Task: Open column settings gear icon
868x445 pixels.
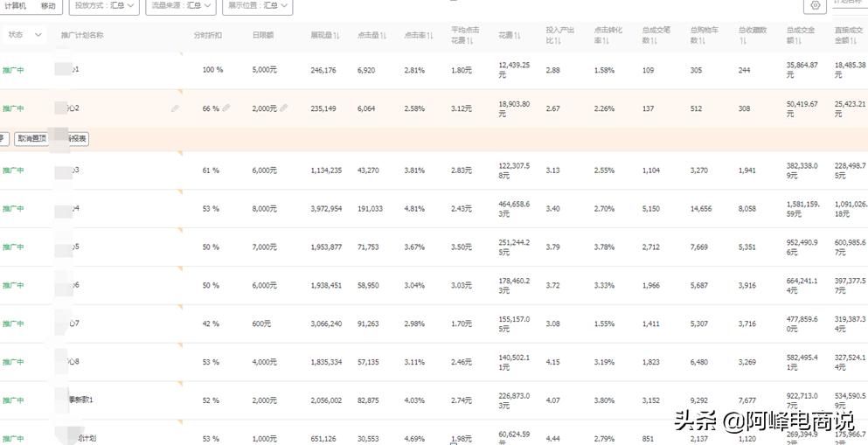Action: click(815, 5)
